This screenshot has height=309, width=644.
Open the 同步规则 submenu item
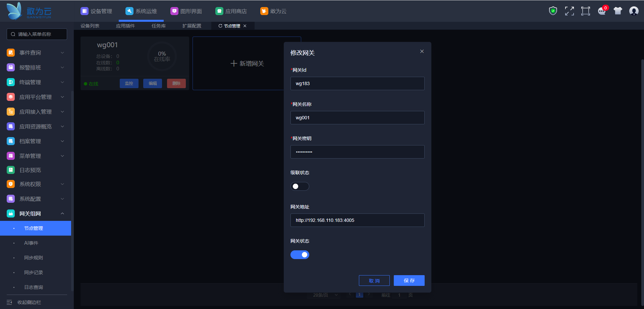(x=36, y=258)
